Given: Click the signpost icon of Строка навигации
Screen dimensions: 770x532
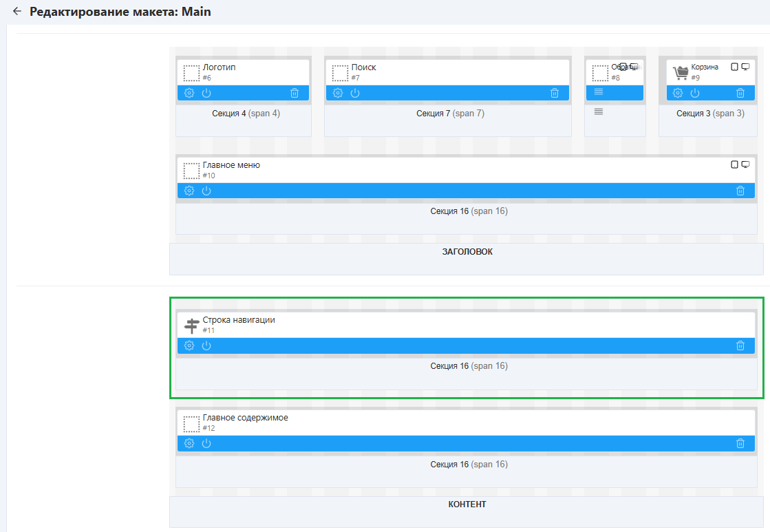Looking at the screenshot, I should click(191, 326).
